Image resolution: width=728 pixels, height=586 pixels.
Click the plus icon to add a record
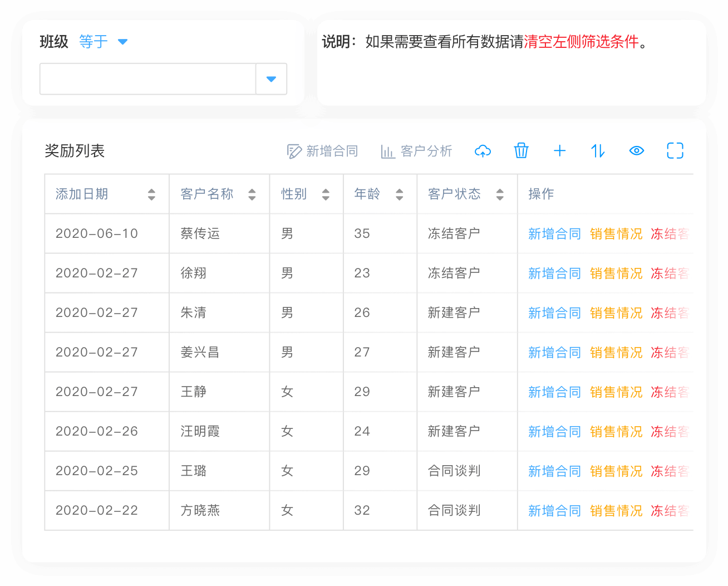pyautogui.click(x=560, y=151)
